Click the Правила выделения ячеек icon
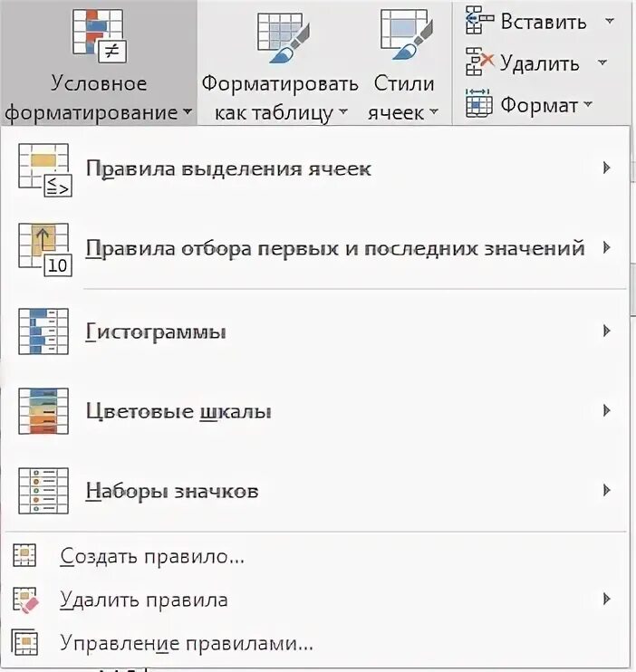This screenshot has height=672, width=636. pos(43,169)
